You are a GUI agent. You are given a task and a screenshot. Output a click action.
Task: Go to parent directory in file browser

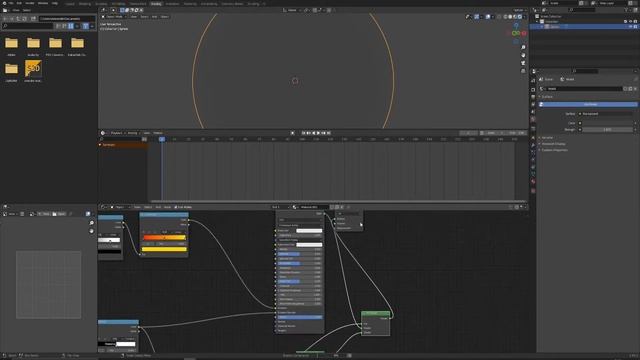18,19
